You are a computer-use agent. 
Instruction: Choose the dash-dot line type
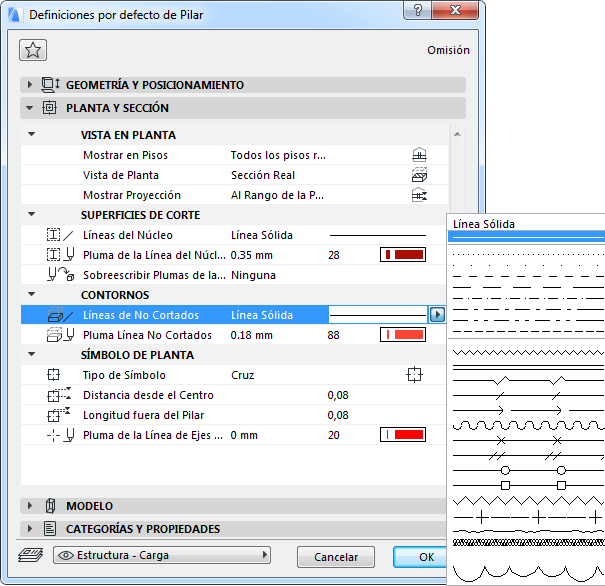pos(526,299)
